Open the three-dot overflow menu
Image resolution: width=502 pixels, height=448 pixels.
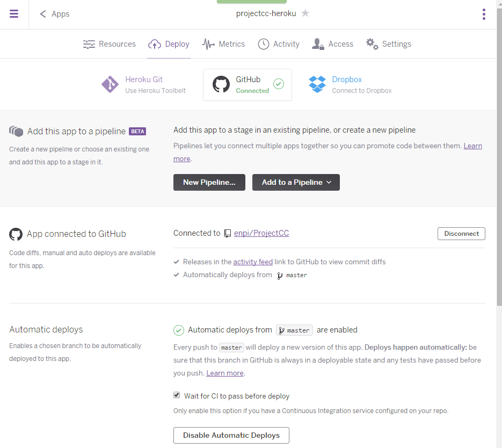(484, 15)
